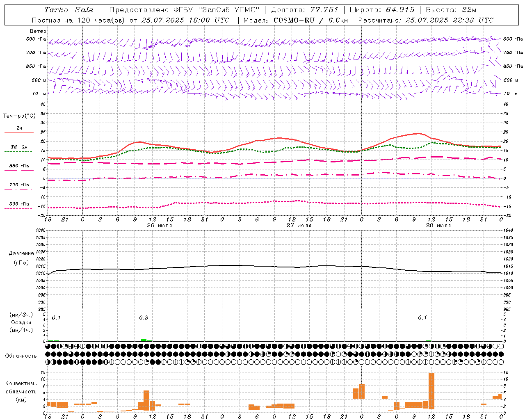Click the 0.3 precipitation amount value
Screen dimensions: 525x420
pyautogui.click(x=144, y=317)
